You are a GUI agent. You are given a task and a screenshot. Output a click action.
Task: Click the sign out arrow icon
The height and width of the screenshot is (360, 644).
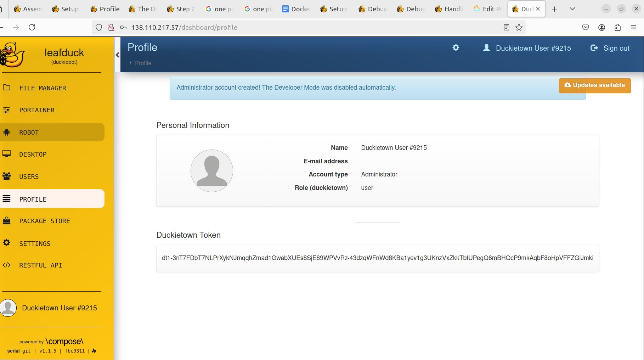(x=594, y=48)
